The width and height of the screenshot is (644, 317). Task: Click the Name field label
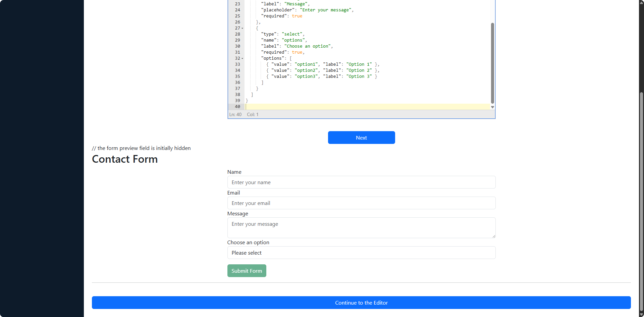(234, 172)
